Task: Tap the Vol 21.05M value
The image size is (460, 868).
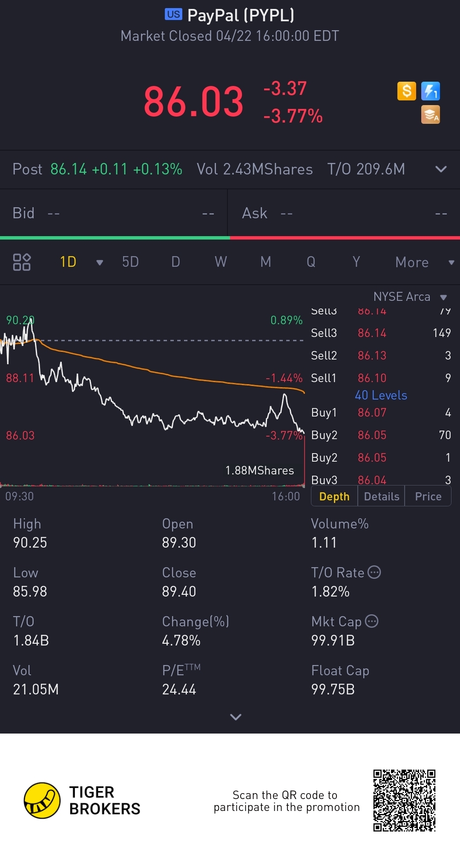Action: tap(36, 689)
